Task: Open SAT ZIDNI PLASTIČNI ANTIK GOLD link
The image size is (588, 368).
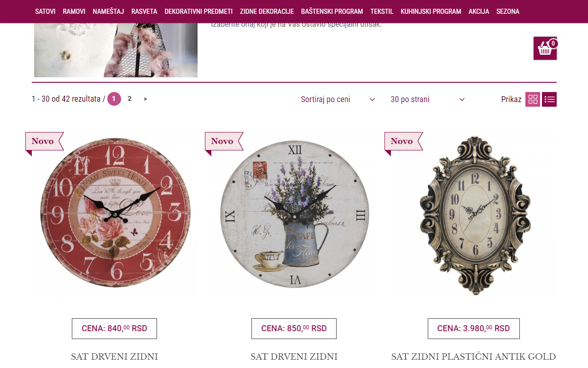Action: [x=473, y=356]
